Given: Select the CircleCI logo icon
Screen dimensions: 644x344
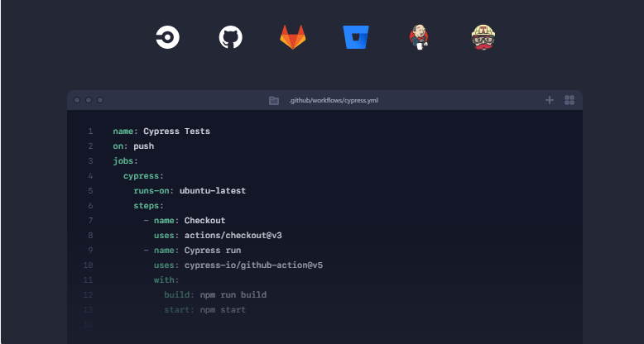Looking at the screenshot, I should click(x=167, y=37).
